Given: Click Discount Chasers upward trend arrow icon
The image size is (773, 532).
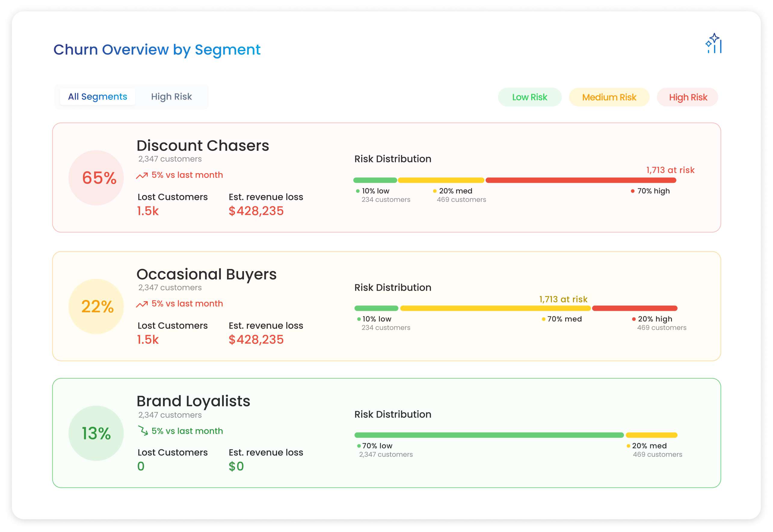Looking at the screenshot, I should pyautogui.click(x=142, y=176).
